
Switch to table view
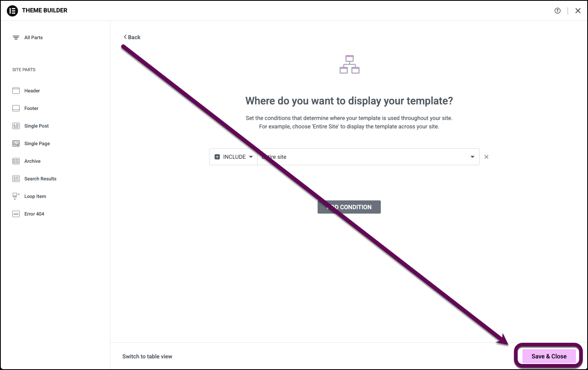click(x=147, y=356)
